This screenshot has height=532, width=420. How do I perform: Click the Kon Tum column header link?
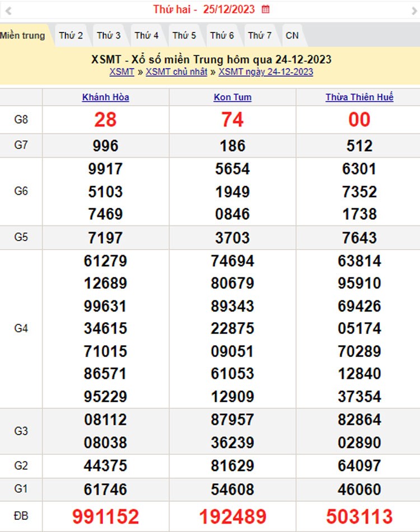tap(232, 97)
